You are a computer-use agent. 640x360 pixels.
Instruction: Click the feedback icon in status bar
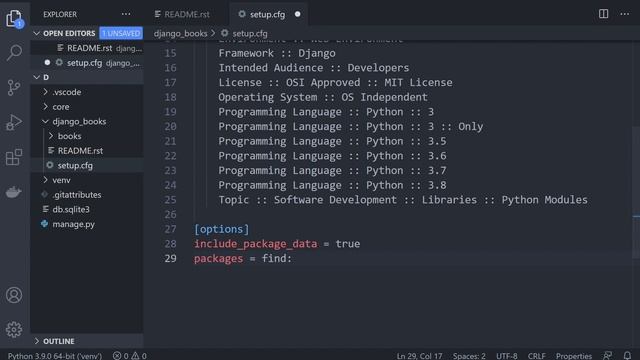[608, 356]
